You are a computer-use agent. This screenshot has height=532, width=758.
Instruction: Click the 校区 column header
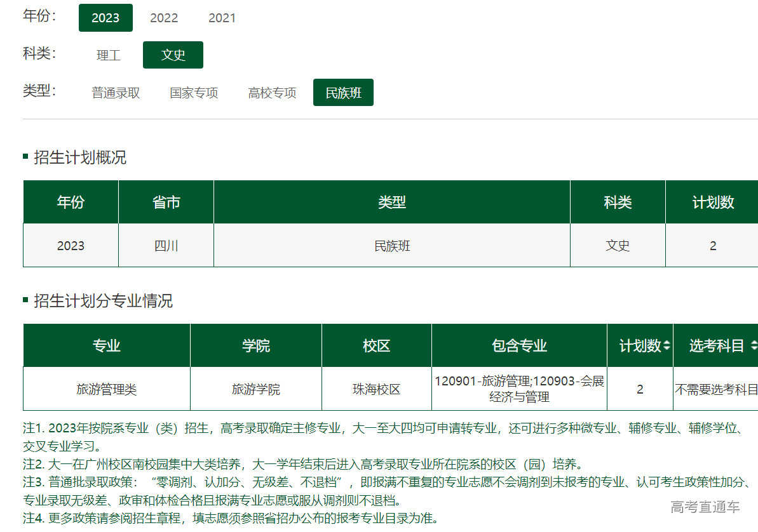click(376, 346)
